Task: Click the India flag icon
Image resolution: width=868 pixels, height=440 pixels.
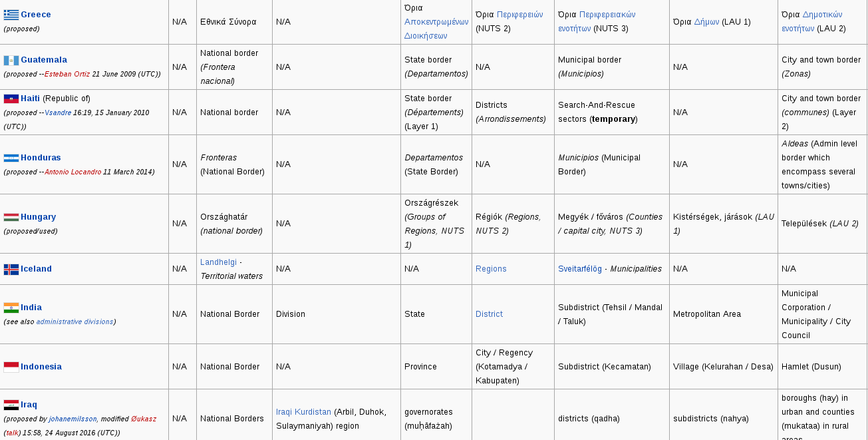Action: [11, 308]
